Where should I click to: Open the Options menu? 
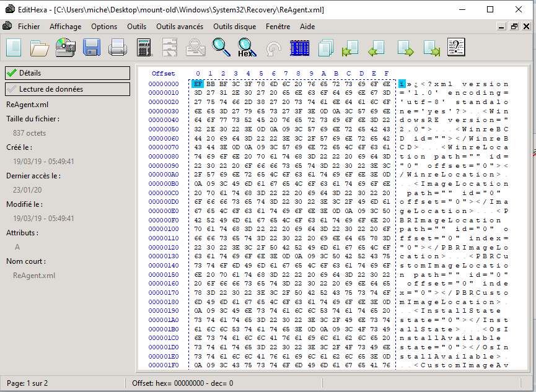coord(104,27)
